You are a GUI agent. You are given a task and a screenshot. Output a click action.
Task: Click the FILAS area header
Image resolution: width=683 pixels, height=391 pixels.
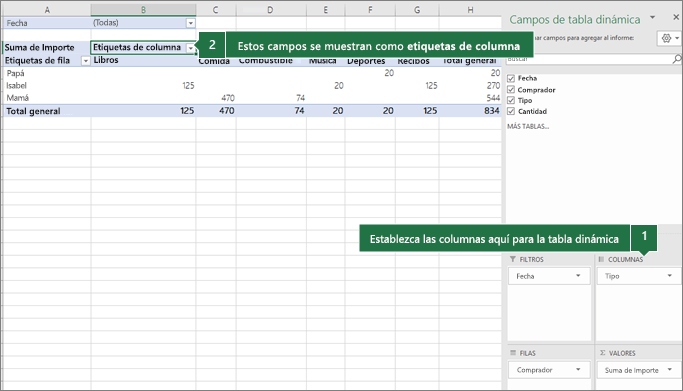point(527,353)
